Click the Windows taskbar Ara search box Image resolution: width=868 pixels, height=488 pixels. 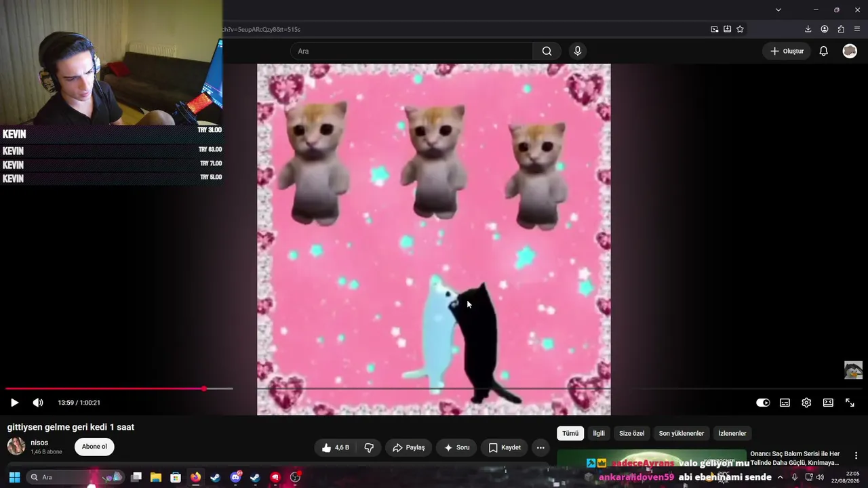(x=75, y=477)
